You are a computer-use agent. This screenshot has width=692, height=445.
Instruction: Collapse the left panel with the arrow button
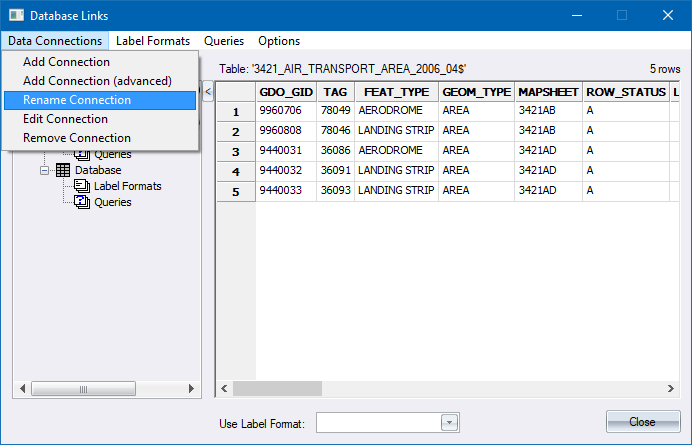point(208,92)
